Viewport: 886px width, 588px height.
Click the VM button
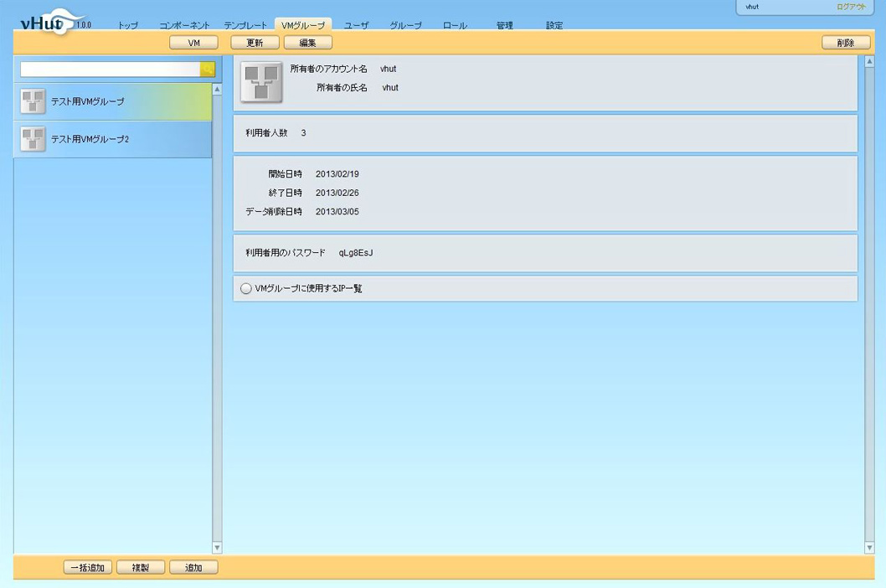pyautogui.click(x=193, y=43)
